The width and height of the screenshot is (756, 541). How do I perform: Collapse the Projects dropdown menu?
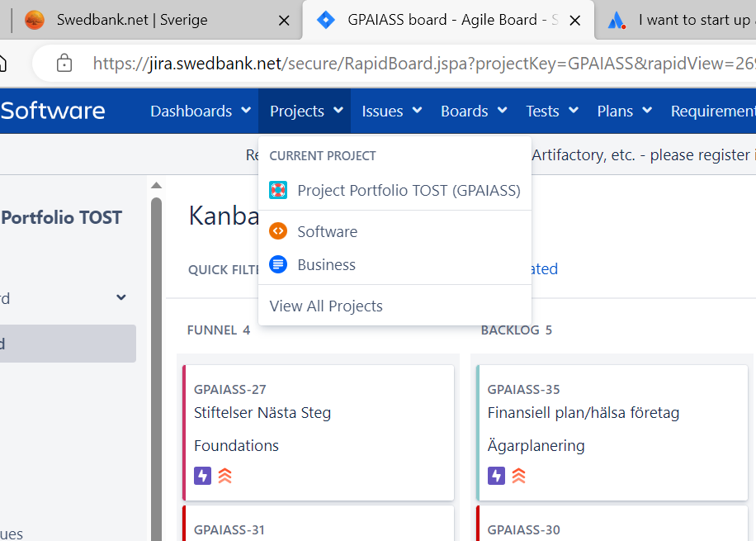pyautogui.click(x=305, y=111)
